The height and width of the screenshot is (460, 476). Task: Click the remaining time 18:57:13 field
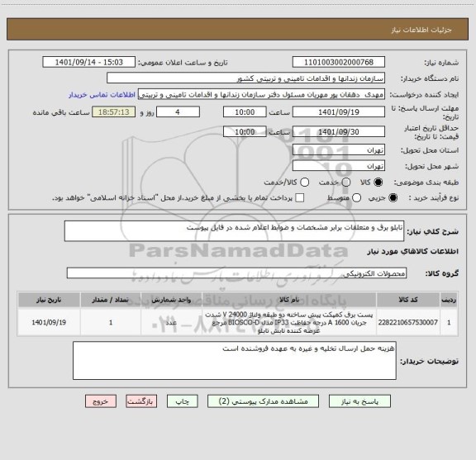(114, 112)
